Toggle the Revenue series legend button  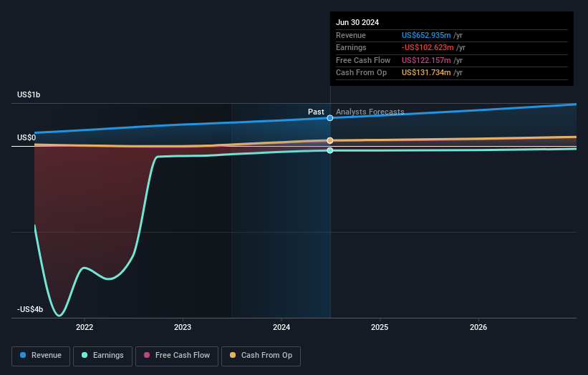41,356
